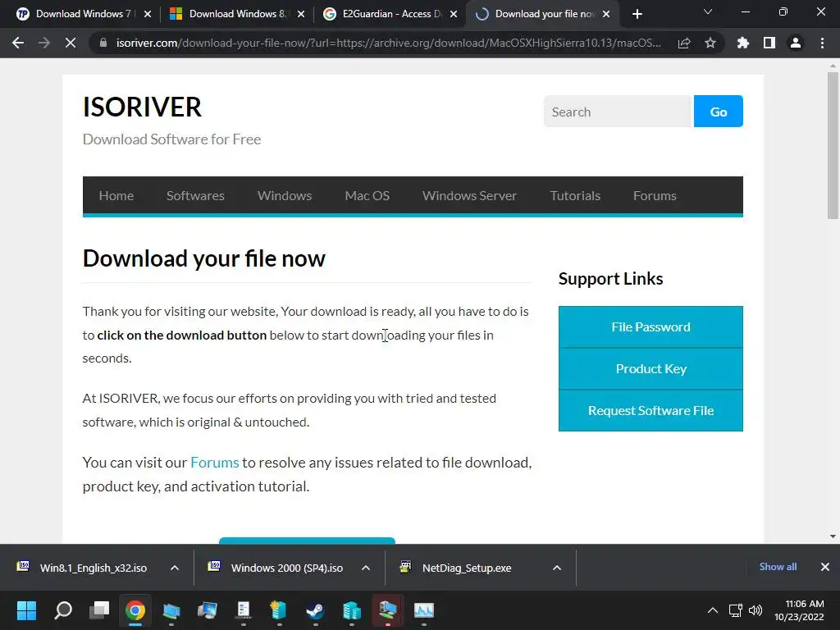Open the Windows menu item
Image resolution: width=840 pixels, height=630 pixels.
285,195
